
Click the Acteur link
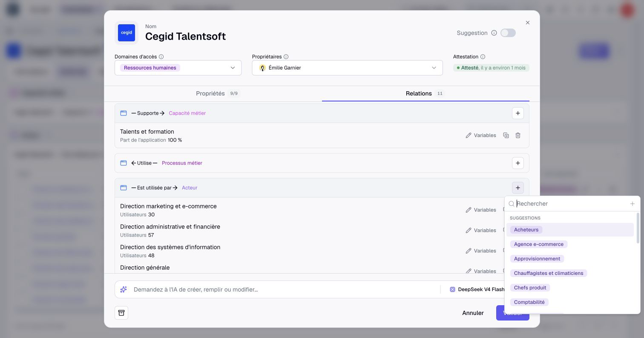coord(190,188)
